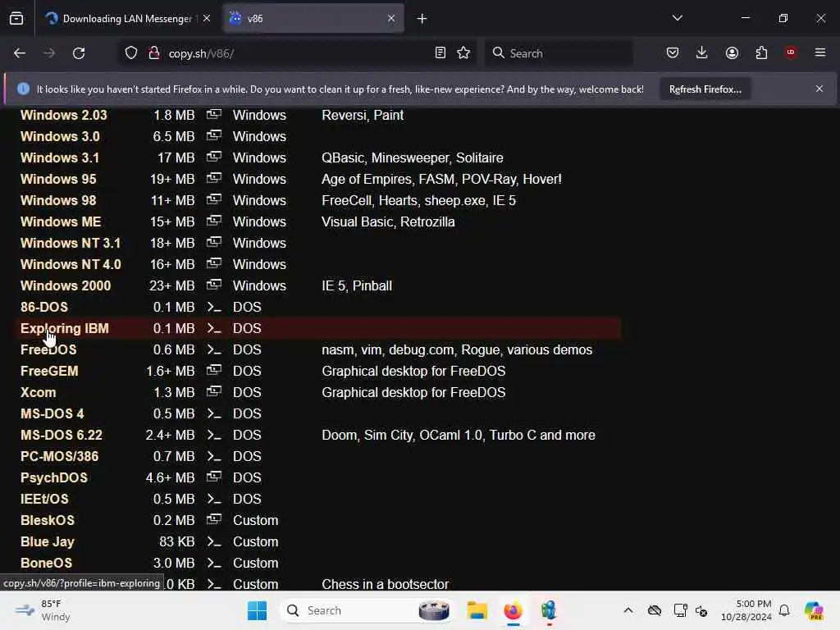Open BoneOS link

click(46, 563)
